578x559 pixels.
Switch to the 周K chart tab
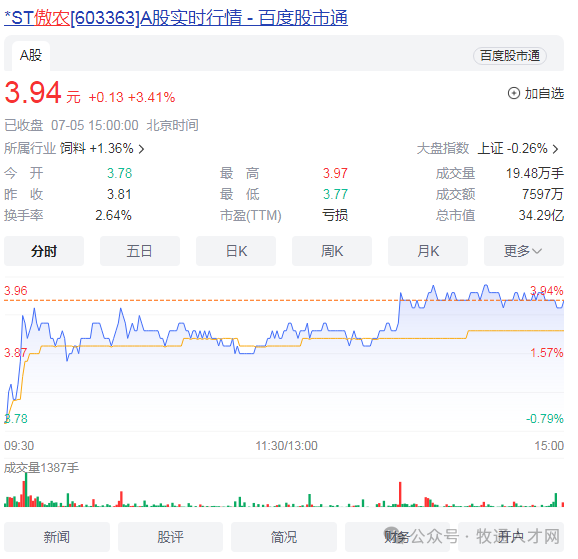click(x=332, y=251)
